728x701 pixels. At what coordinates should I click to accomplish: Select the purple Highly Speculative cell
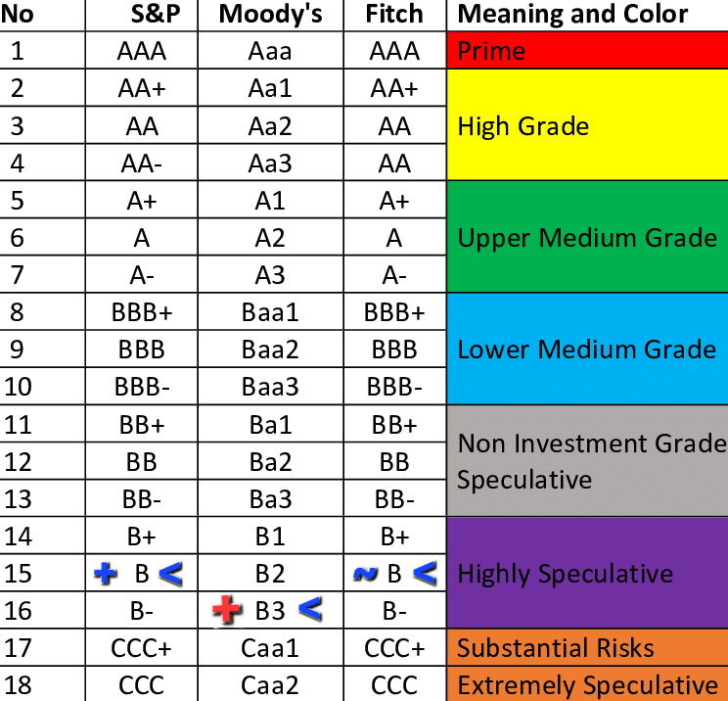coord(587,574)
